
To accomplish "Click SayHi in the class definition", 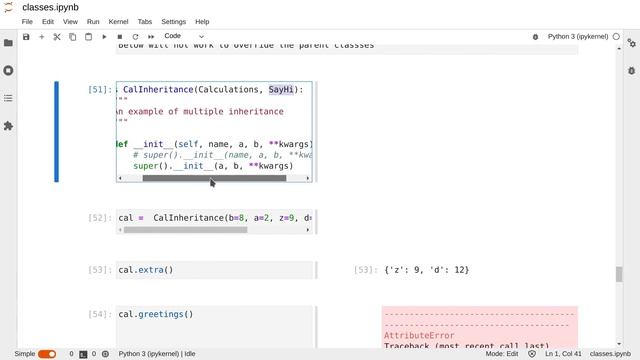I will [x=281, y=89].
